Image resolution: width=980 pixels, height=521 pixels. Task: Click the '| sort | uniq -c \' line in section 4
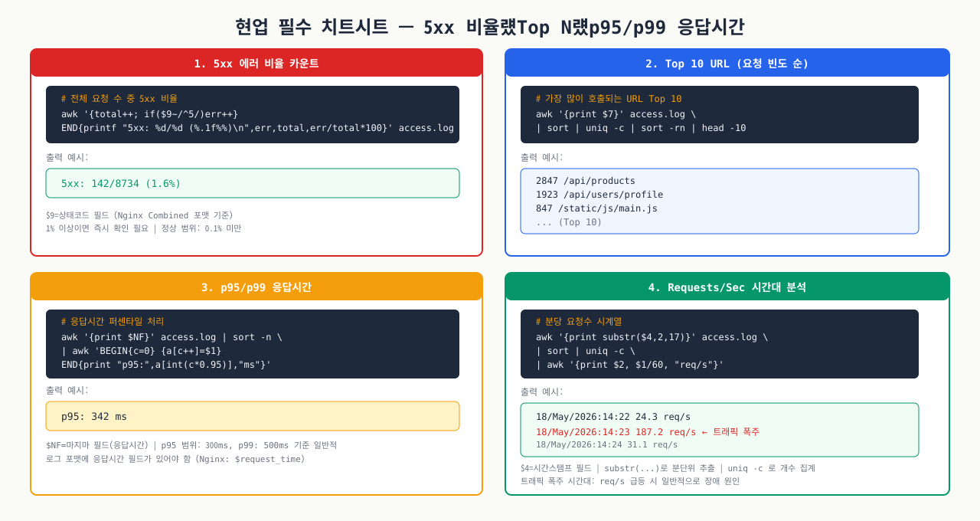[x=586, y=350]
